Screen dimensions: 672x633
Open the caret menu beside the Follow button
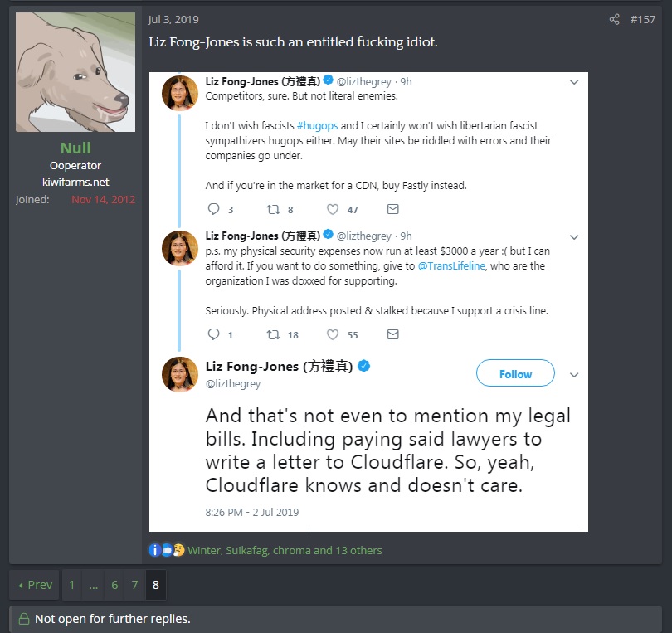(x=573, y=374)
